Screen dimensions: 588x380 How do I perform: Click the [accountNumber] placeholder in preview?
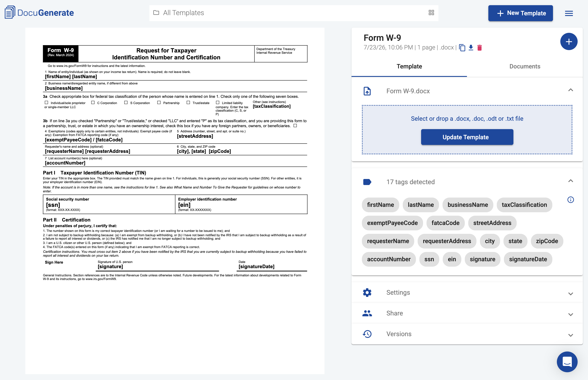coord(65,163)
